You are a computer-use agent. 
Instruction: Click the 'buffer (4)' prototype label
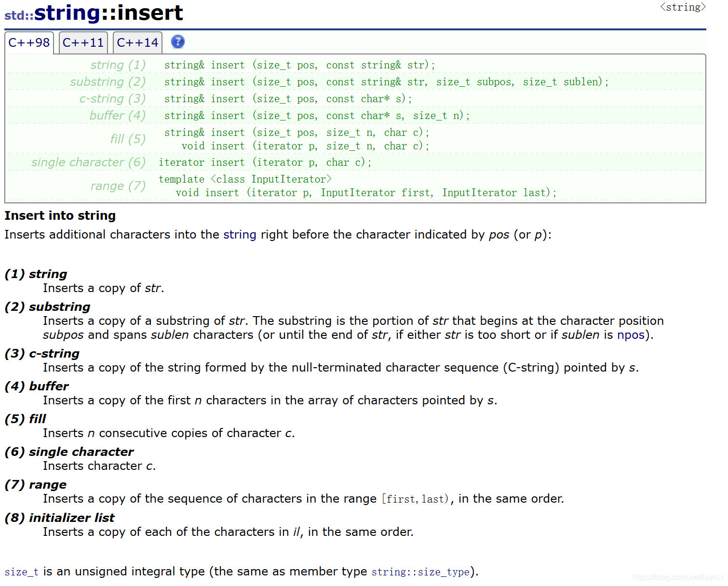(x=118, y=116)
